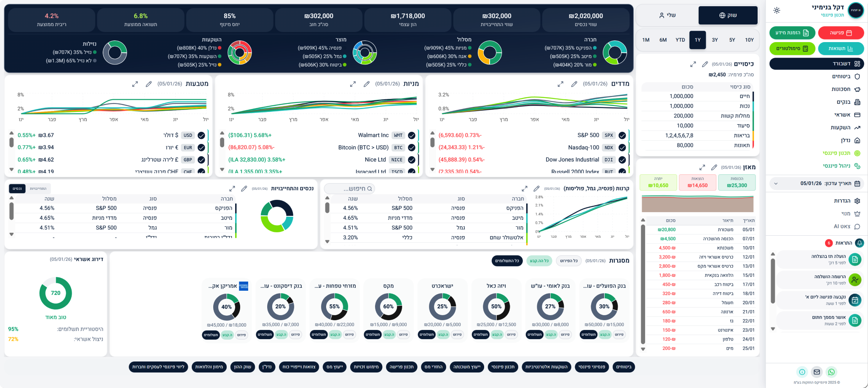This screenshot has width=868, height=388.
Task: Click the notification bell icon next to התראות
Action: [x=859, y=243]
